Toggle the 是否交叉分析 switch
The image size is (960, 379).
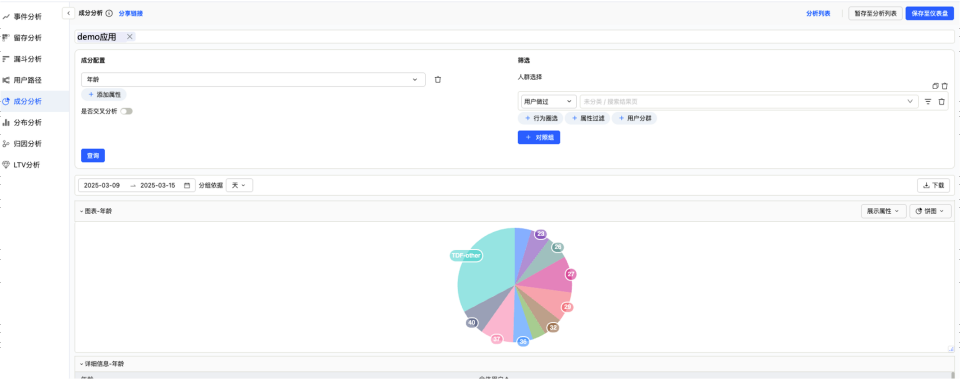coord(127,111)
